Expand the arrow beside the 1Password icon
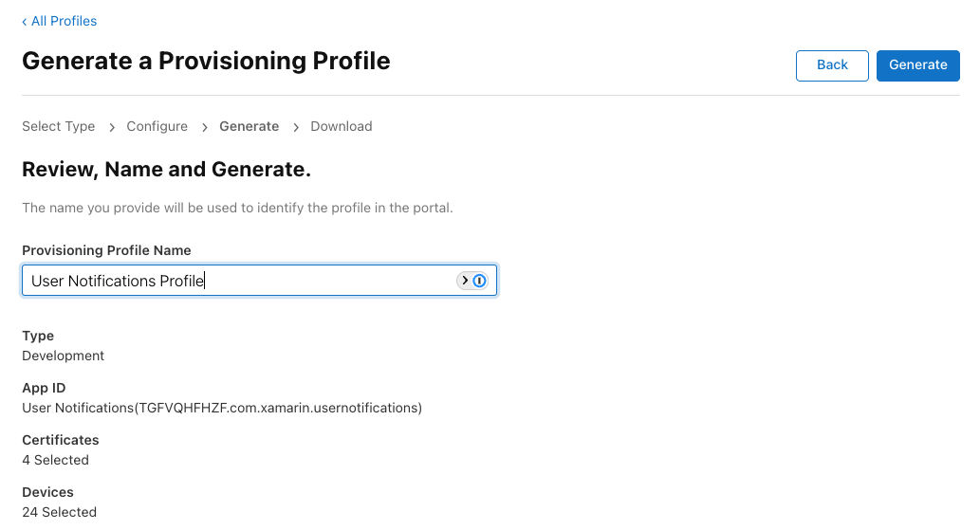Screen dimensions: 980x530 coord(465,281)
